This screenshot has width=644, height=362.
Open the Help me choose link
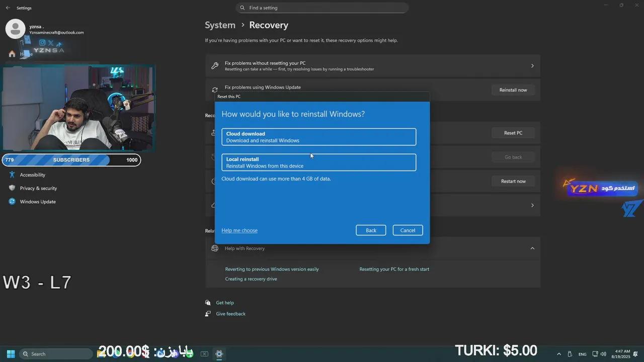coord(239,230)
